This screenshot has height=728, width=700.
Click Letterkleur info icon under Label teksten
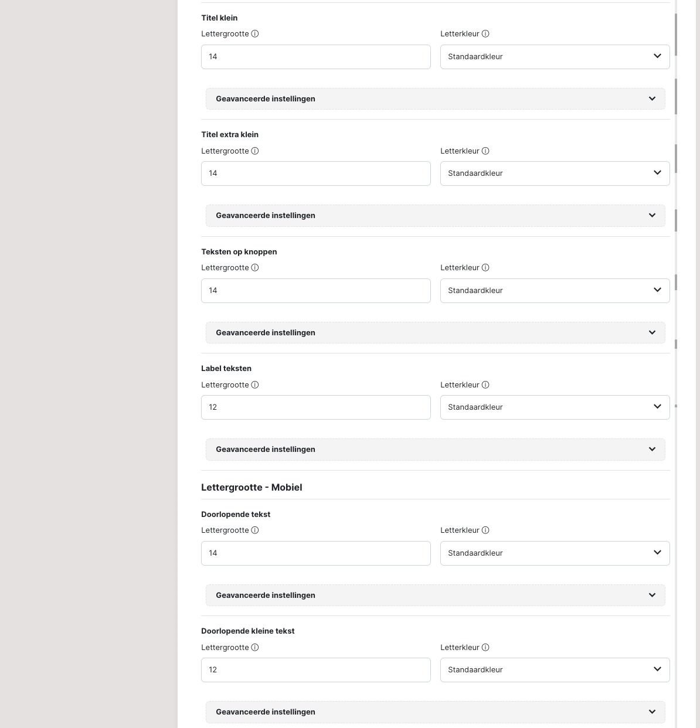485,385
